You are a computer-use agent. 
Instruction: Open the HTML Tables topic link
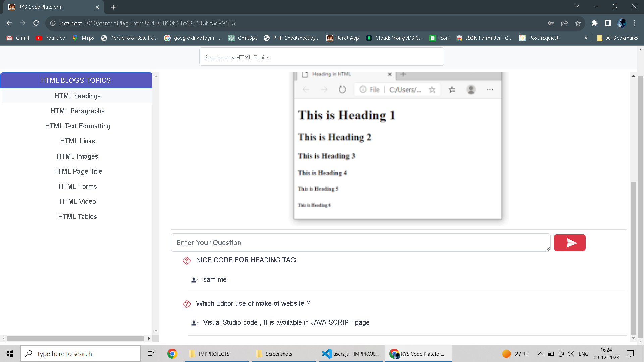click(77, 217)
